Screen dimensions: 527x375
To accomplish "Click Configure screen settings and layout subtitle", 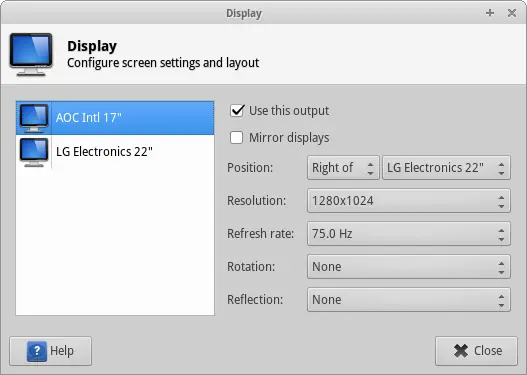I will click(x=163, y=63).
